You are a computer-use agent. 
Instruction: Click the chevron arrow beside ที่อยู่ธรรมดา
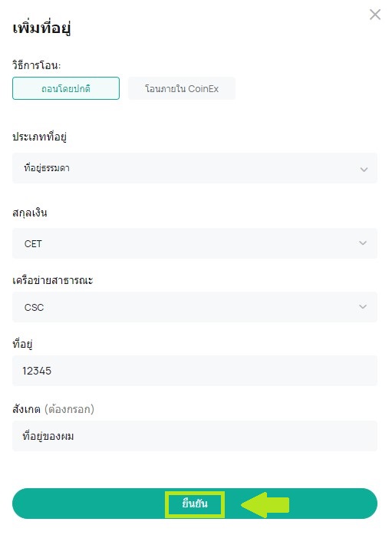(364, 169)
